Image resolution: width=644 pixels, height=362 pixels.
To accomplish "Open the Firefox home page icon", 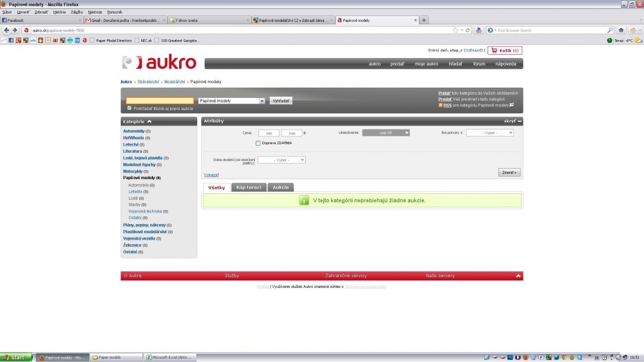I will coord(621,30).
